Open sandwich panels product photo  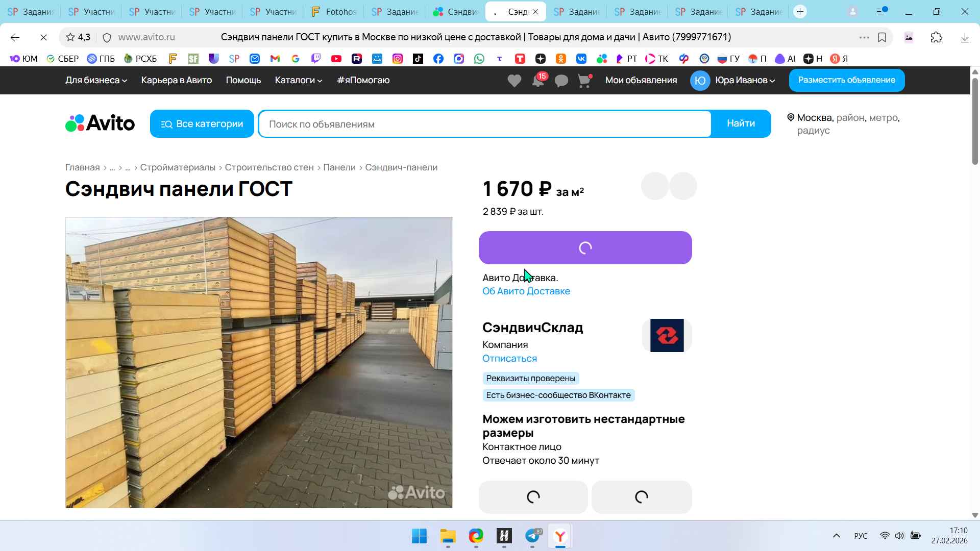pyautogui.click(x=259, y=362)
